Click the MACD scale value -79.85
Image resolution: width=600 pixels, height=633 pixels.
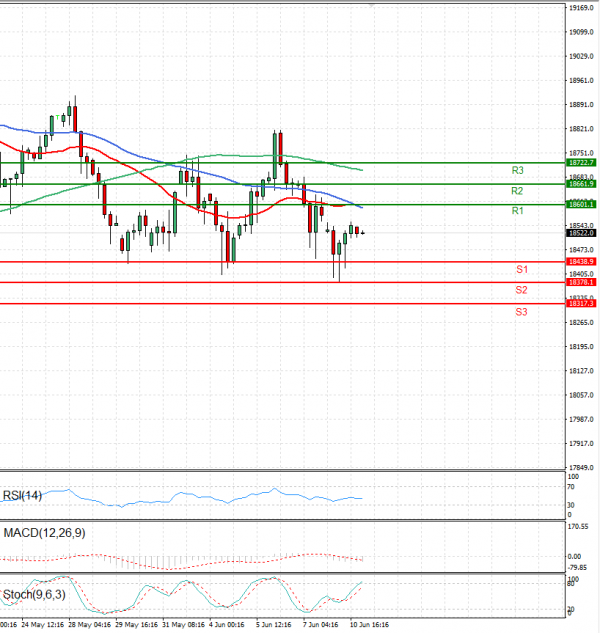coord(577,568)
